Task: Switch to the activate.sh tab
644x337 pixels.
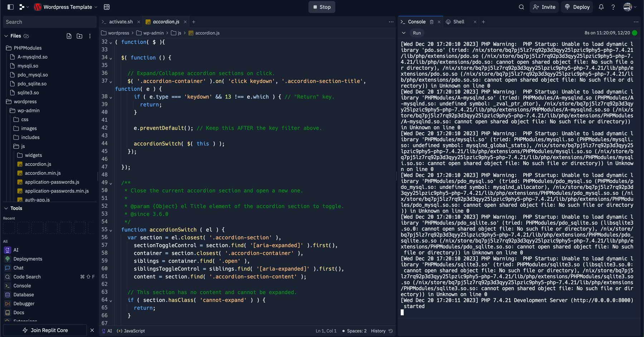Action: [x=121, y=22]
